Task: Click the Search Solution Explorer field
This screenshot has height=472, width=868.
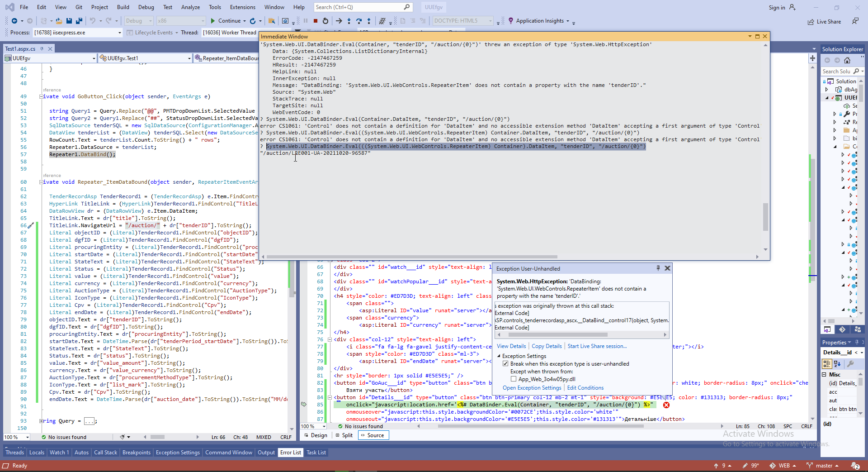Action: pyautogui.click(x=836, y=72)
